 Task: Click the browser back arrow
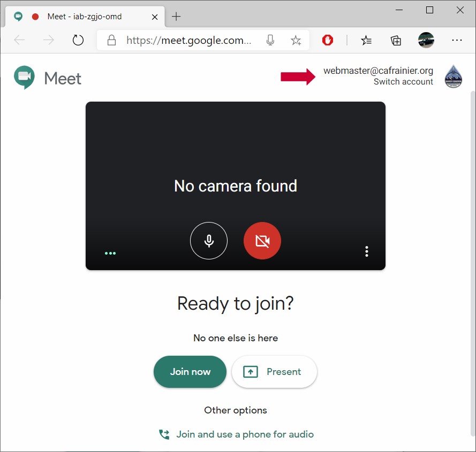pyautogui.click(x=20, y=40)
